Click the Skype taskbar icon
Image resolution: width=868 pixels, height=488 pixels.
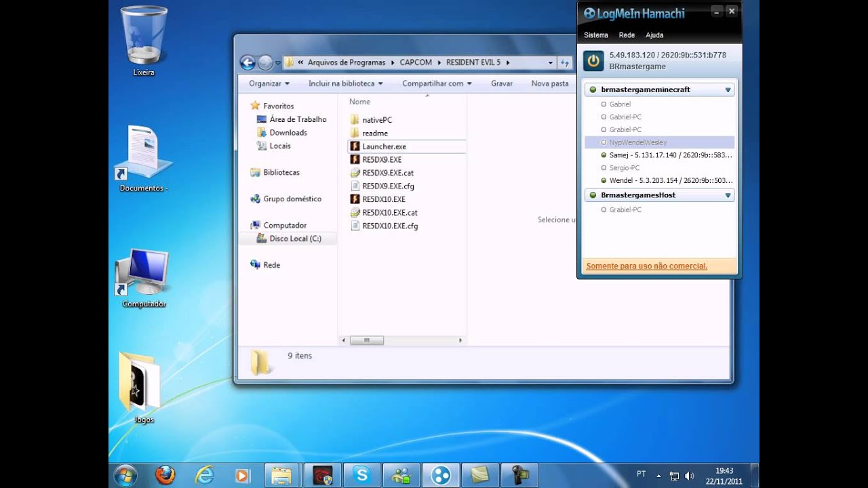[361, 475]
